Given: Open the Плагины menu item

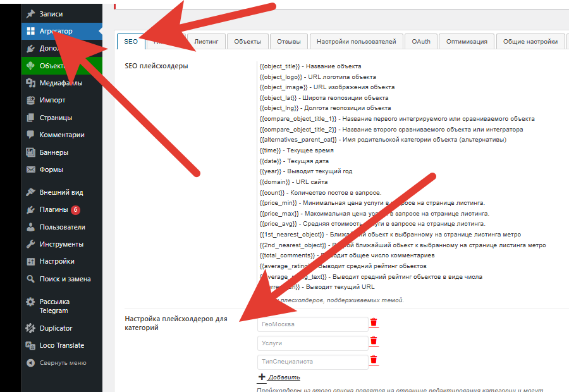Looking at the screenshot, I should [x=53, y=210].
